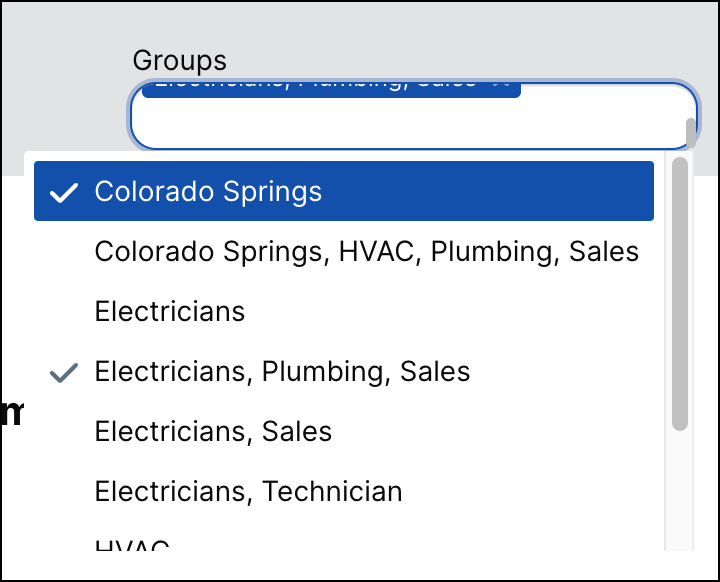The height and width of the screenshot is (582, 720).
Task: Pick the Electricians, Sales option
Action: coord(213,431)
